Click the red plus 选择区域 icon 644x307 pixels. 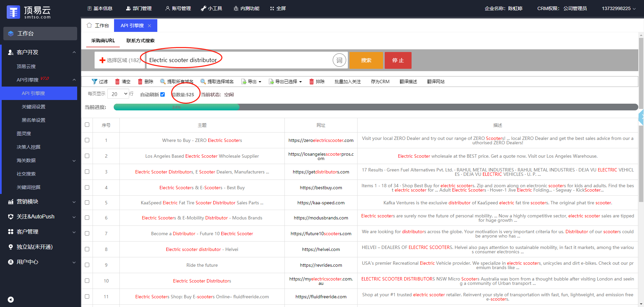(102, 60)
